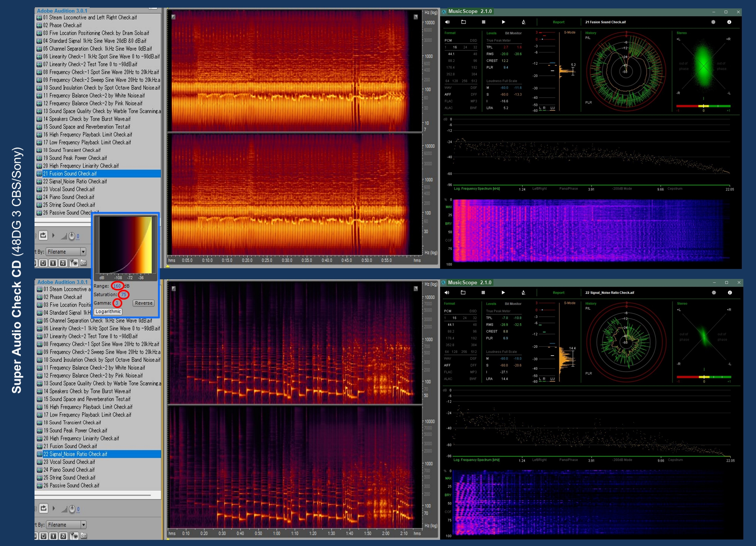Click filter eye options icon in lower Audition panel
756x546 pixels.
74,536
